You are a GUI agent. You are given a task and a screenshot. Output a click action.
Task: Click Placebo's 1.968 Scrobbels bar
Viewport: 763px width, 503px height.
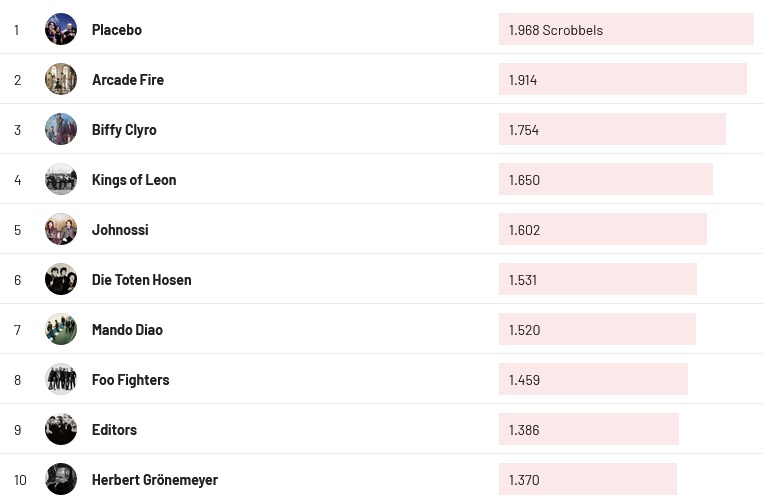626,29
